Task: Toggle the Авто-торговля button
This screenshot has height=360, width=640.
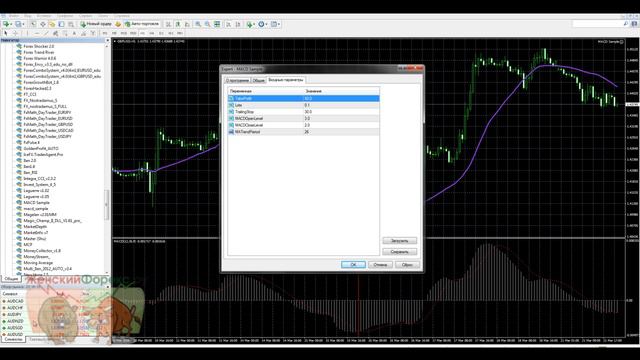Action: [x=142, y=24]
